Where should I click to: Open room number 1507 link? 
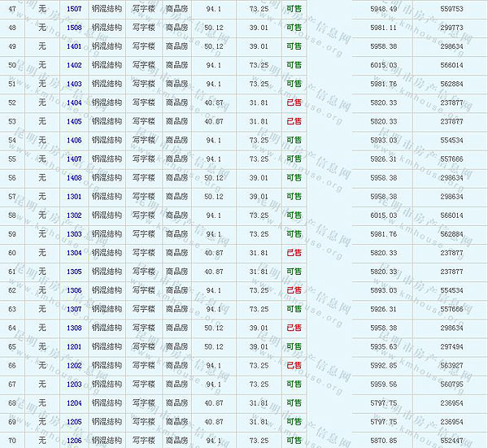[x=74, y=8]
